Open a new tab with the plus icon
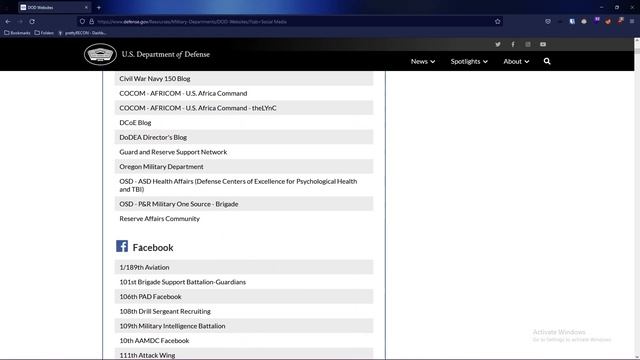Viewport: 640px width, 360px height. (x=99, y=7)
